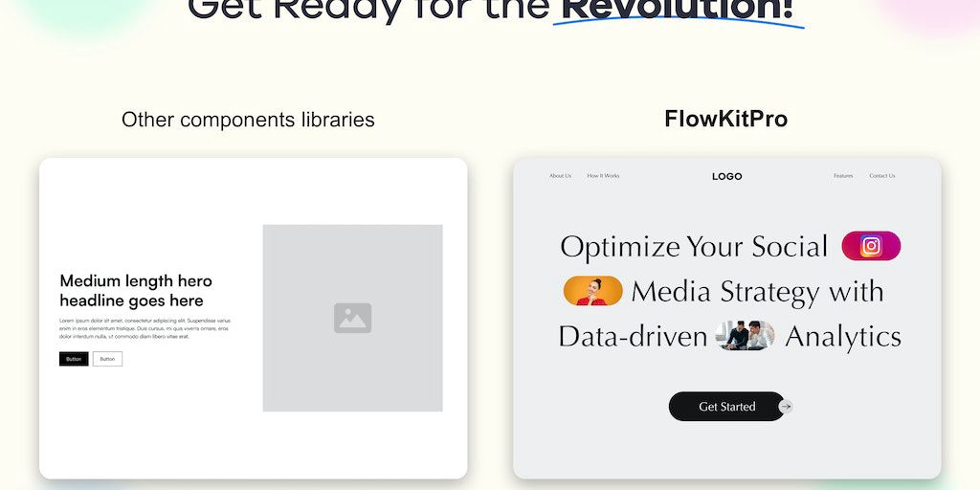The height and width of the screenshot is (490, 980).
Task: Open the About Us nav item
Action: [560, 176]
